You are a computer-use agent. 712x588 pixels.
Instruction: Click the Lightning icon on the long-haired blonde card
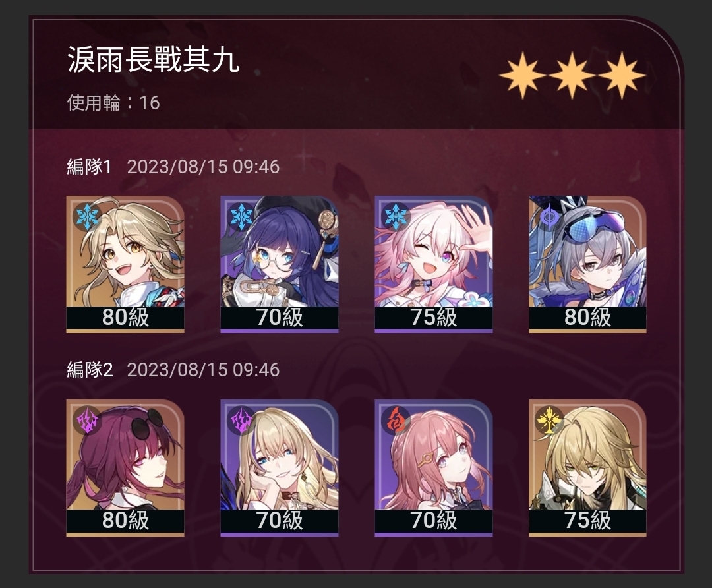point(241,420)
